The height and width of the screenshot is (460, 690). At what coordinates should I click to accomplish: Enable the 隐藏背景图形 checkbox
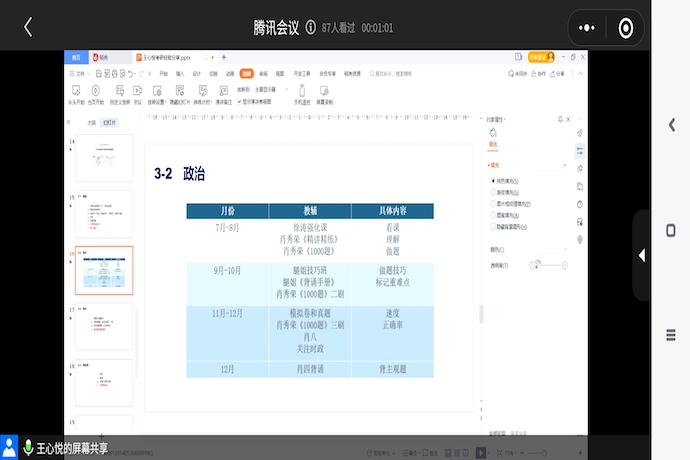[492, 227]
